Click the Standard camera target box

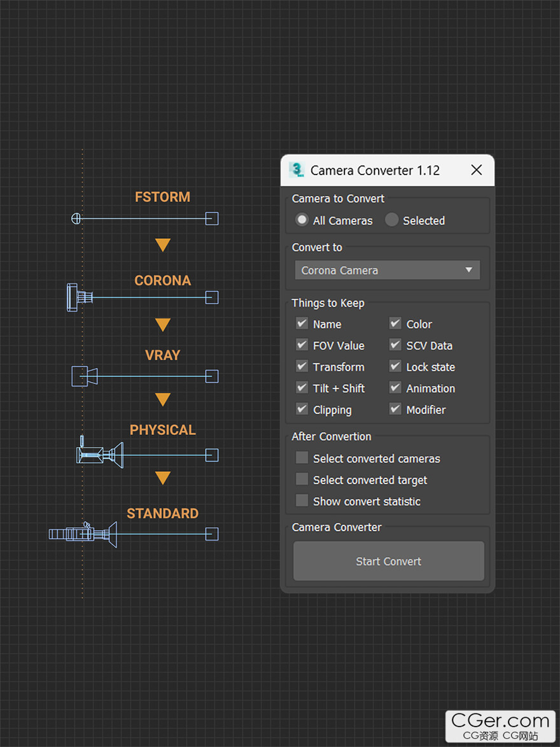point(212,534)
